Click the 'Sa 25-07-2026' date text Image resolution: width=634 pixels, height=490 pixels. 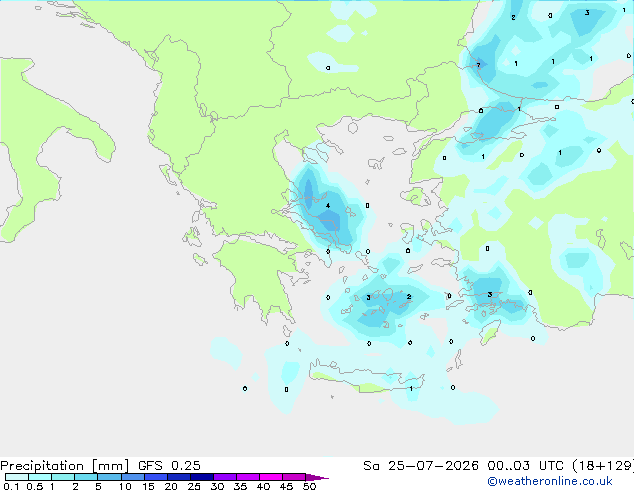421,466
